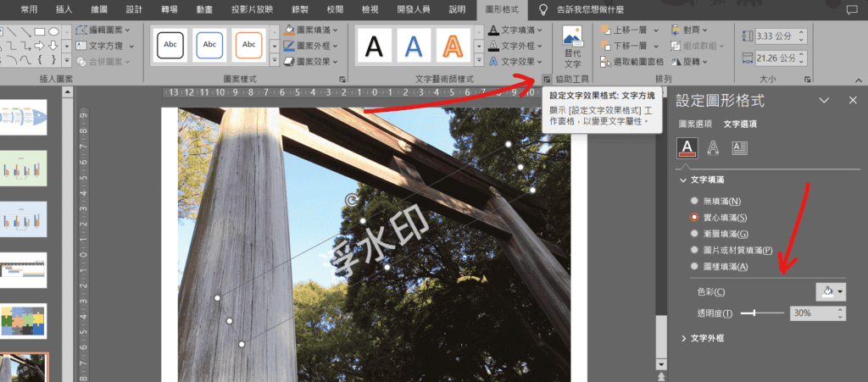The width and height of the screenshot is (868, 382).
Task: Open the 對齊 align menu
Action: (x=689, y=30)
